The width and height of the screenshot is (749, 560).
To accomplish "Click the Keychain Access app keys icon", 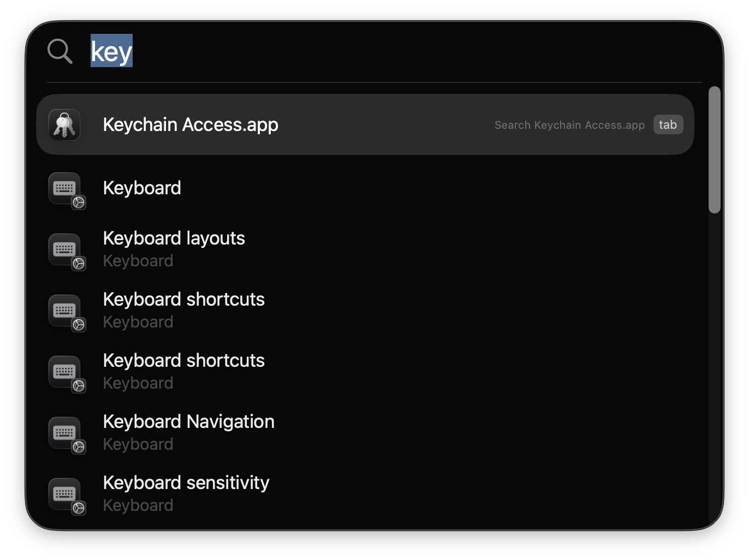I will 64,124.
